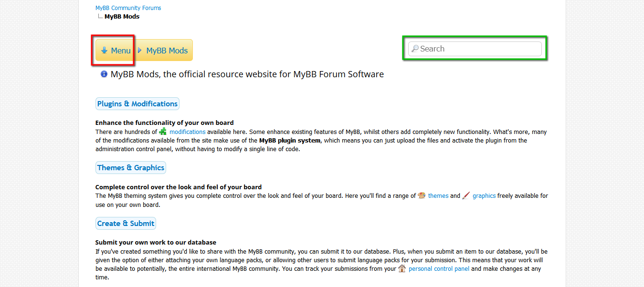Click "Complete control over the look and feel" heading
Screen dimensions: 644x287
coord(179,187)
